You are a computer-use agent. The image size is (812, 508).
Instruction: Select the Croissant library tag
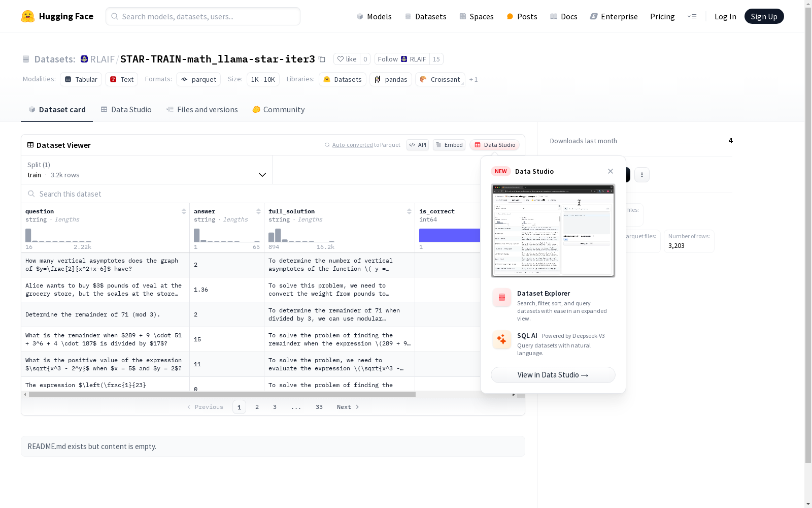(x=440, y=79)
